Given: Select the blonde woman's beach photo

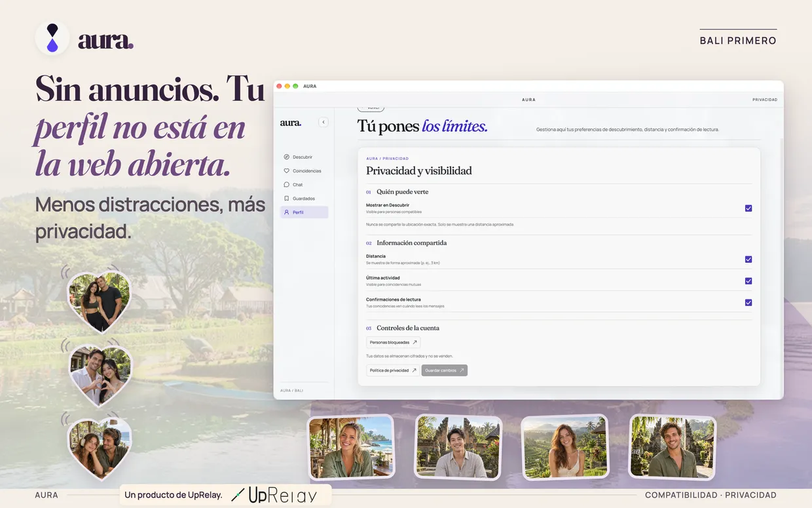Looking at the screenshot, I should 351,447.
